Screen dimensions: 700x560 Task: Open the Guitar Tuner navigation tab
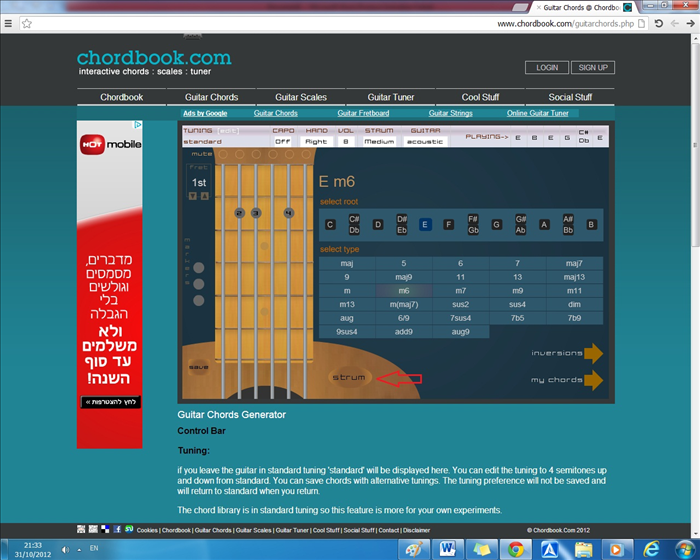391,97
